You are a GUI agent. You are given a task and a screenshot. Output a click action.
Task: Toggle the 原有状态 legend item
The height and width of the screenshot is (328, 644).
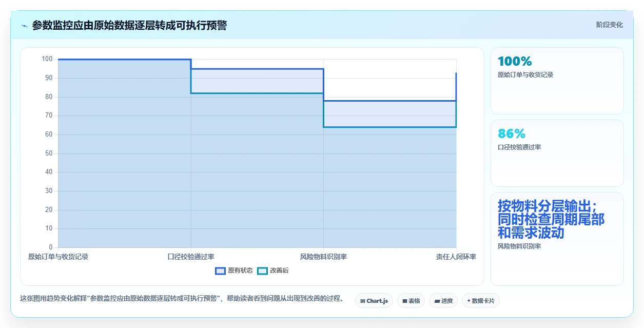[234, 271]
